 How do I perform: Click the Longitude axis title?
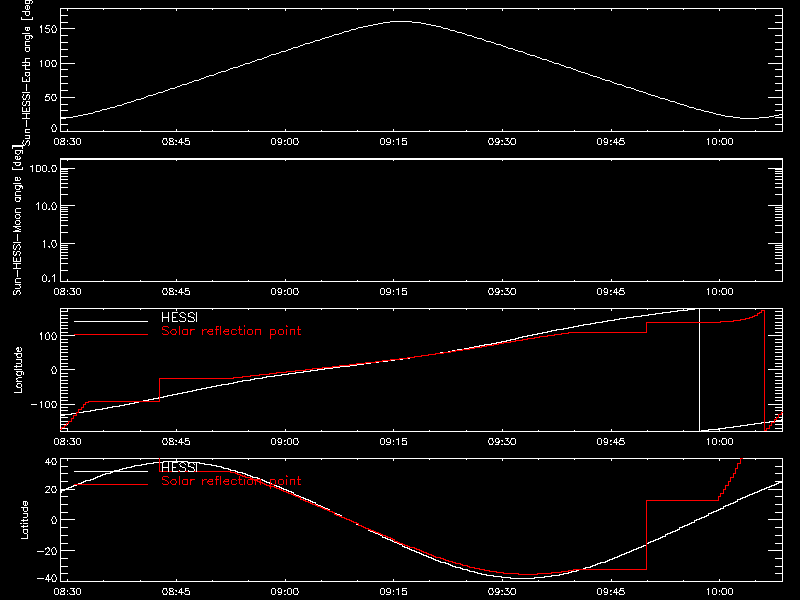[18, 370]
